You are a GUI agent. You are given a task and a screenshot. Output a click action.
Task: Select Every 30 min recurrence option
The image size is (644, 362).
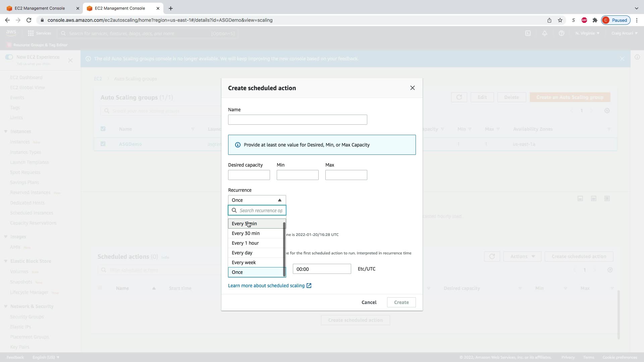coord(246,233)
